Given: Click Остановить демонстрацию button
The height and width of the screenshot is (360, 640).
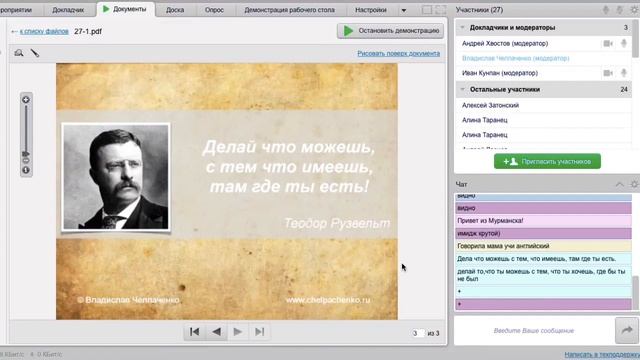Looking at the screenshot, I should pos(390,31).
